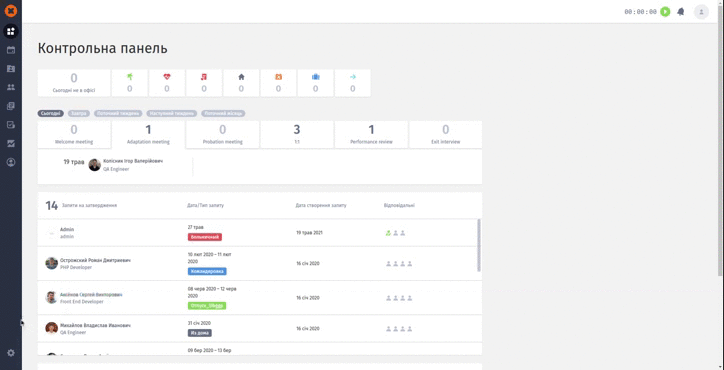Open the reports chart icon in sidebar

click(x=11, y=144)
